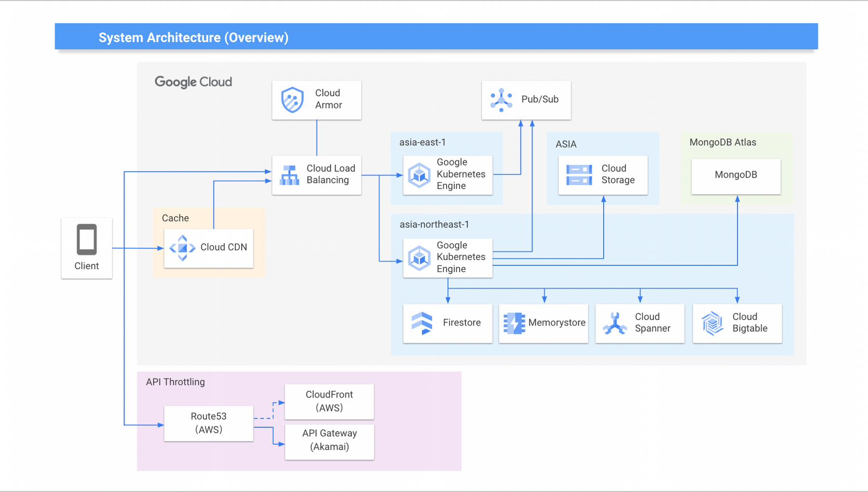Image resolution: width=868 pixels, height=492 pixels.
Task: Click the 'Cloud Bigtable' label text
Action: [x=750, y=323]
